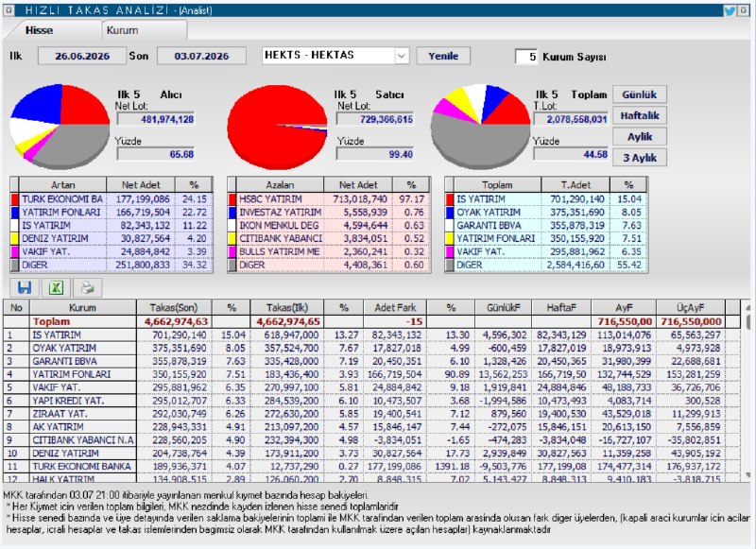
Task: Select the 3 Aylık period button
Action: pos(640,158)
